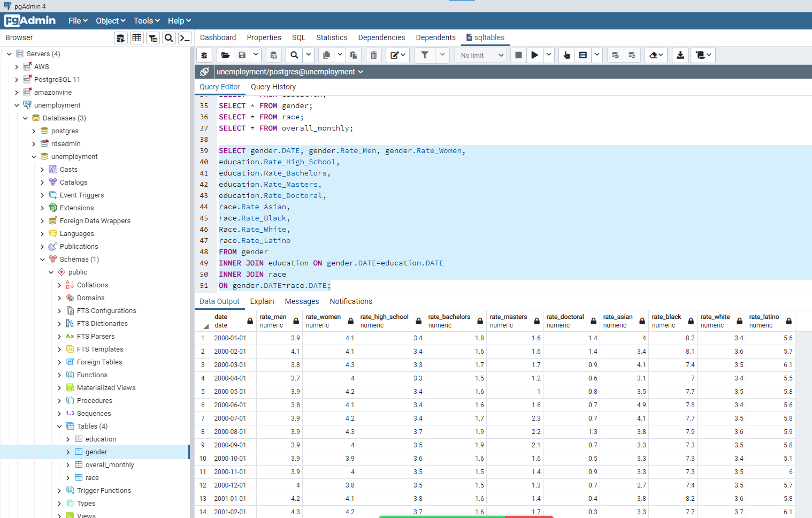
Task: Click the Download results icon
Action: point(680,55)
